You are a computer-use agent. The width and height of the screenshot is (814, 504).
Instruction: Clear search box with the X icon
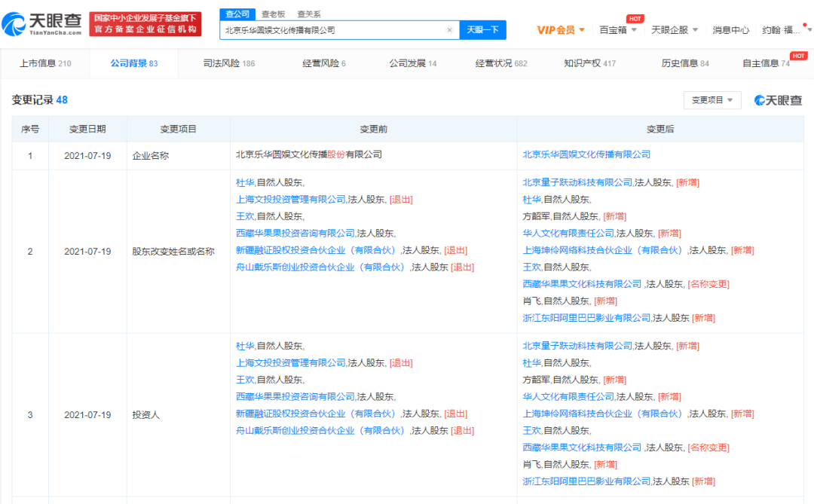(x=449, y=30)
